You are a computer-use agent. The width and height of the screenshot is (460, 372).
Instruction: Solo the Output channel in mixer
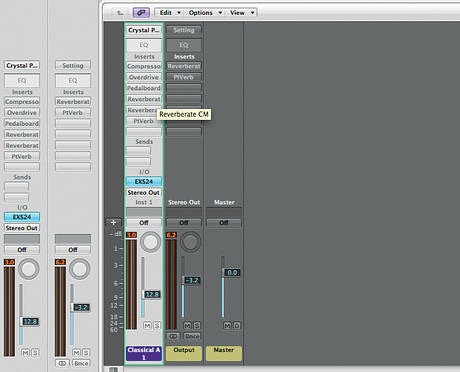pyautogui.click(x=197, y=325)
